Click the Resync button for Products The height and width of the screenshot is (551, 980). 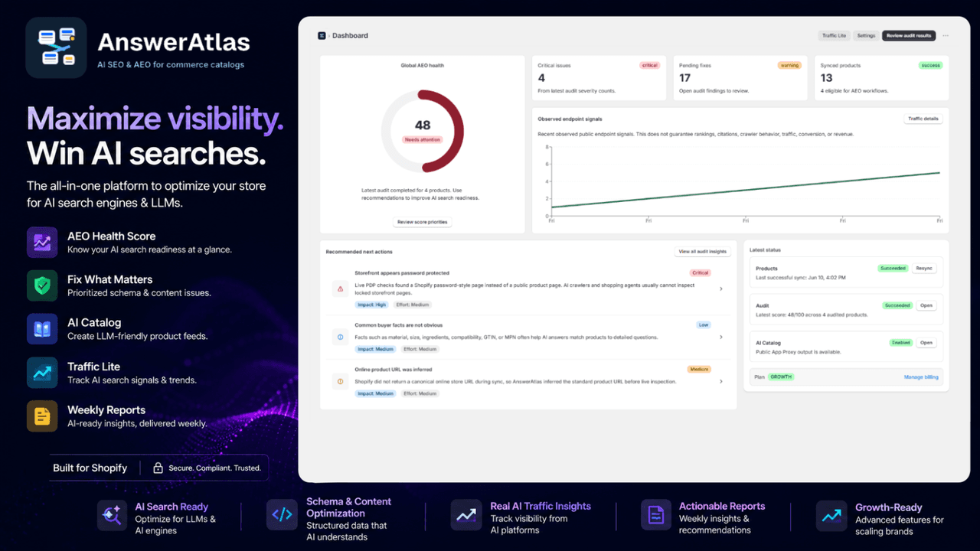click(924, 269)
